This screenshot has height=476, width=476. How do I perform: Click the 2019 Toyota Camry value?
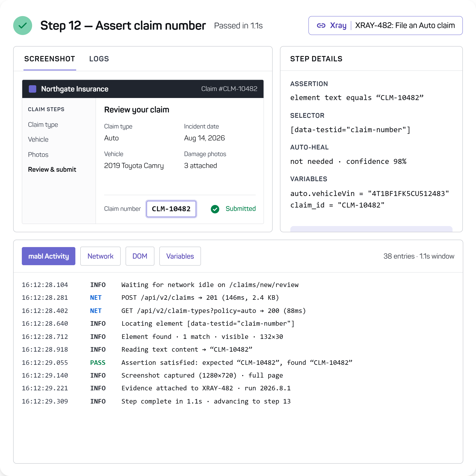coord(134,166)
